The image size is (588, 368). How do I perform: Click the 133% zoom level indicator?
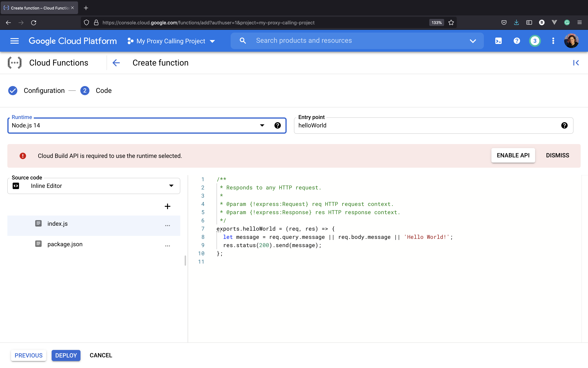(436, 23)
